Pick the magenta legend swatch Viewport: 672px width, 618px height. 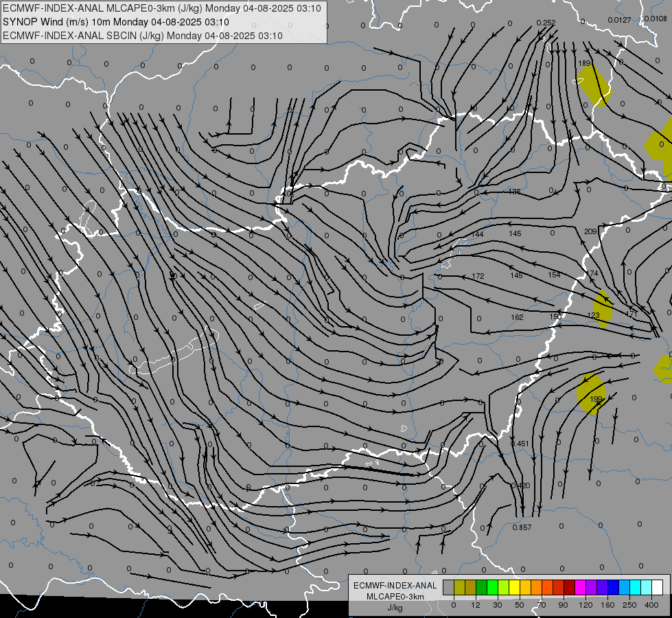coord(580,587)
